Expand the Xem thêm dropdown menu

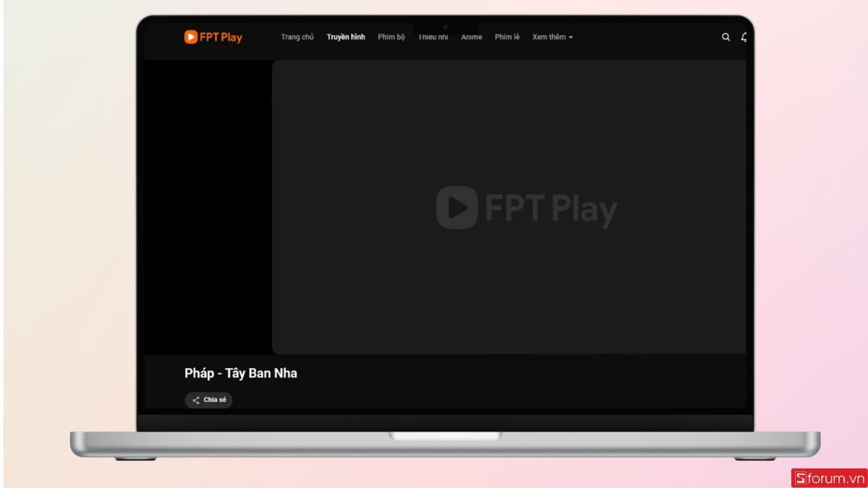(x=553, y=37)
